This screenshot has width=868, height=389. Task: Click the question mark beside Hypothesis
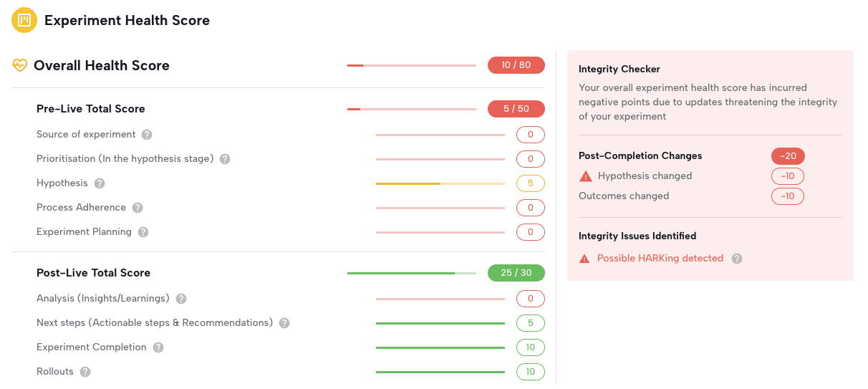100,183
